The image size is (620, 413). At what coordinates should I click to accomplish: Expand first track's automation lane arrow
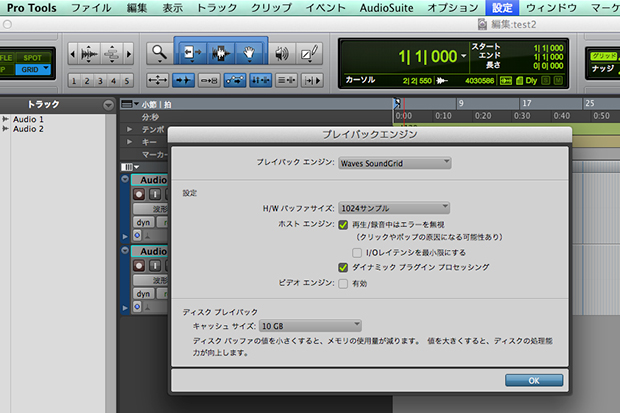[x=125, y=237]
